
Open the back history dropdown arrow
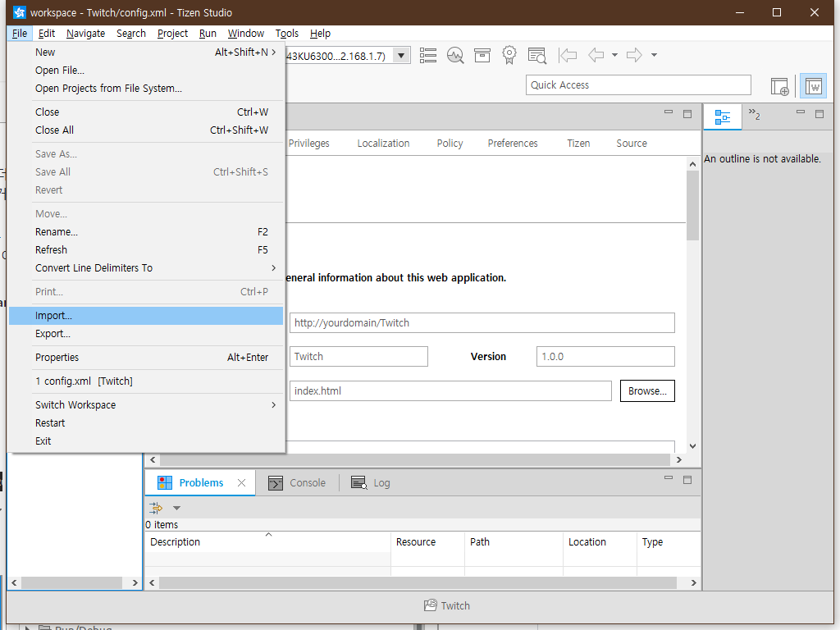(x=614, y=55)
